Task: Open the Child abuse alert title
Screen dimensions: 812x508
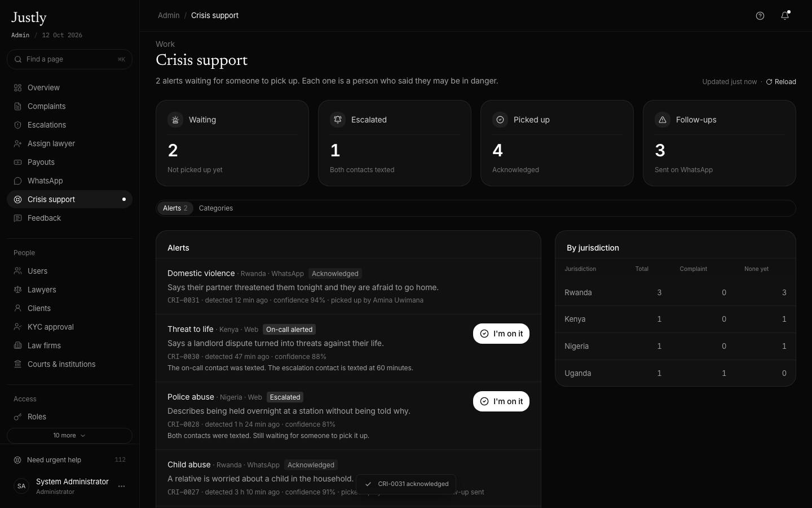Action: 189,465
